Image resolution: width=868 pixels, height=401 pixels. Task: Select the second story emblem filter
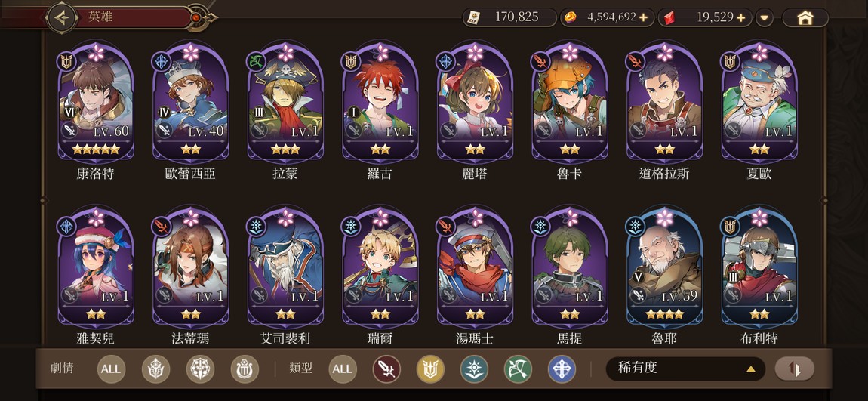pos(200,369)
